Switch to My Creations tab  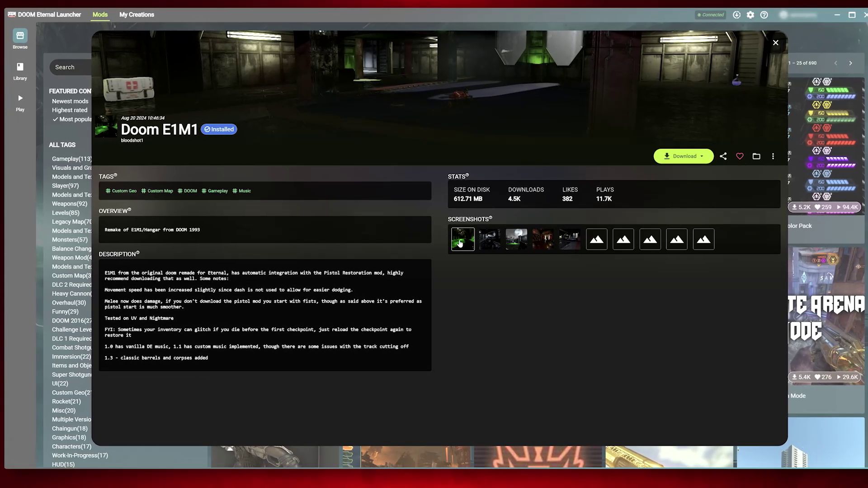click(x=137, y=14)
